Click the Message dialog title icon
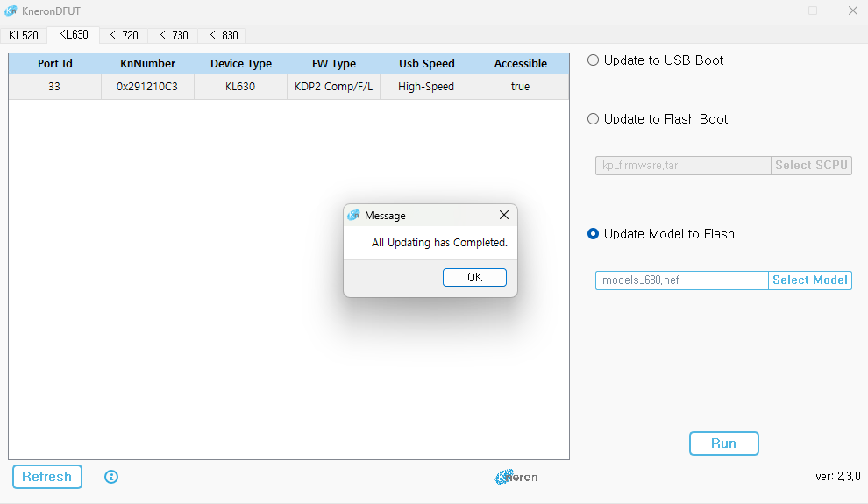 coord(353,216)
